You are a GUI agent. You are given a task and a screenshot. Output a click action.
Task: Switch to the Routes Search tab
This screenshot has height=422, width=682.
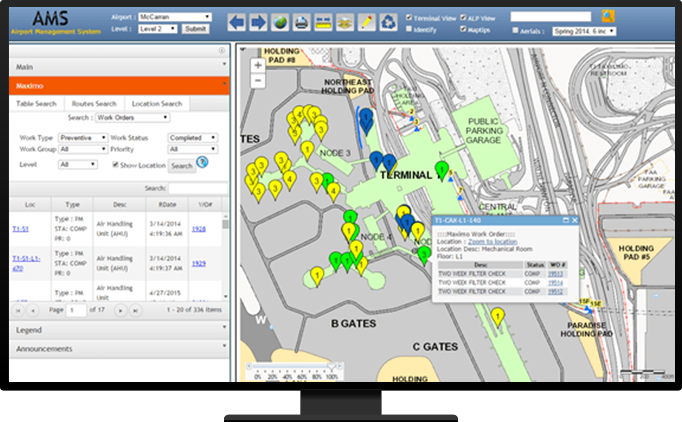[x=93, y=103]
